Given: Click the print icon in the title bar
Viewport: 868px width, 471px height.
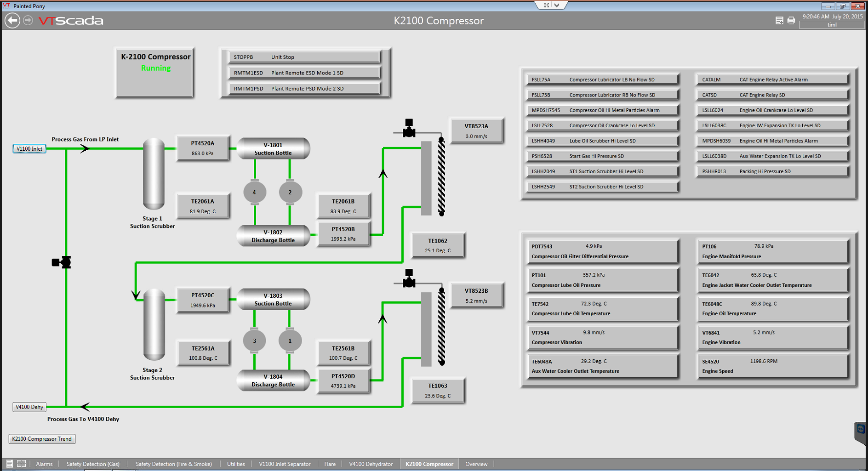Looking at the screenshot, I should [791, 21].
